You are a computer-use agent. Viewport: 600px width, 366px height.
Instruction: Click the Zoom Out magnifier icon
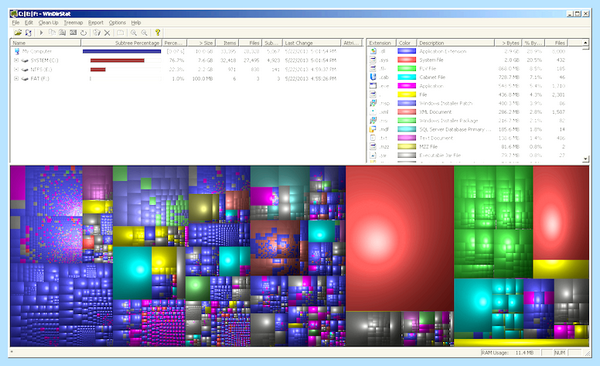click(x=144, y=33)
